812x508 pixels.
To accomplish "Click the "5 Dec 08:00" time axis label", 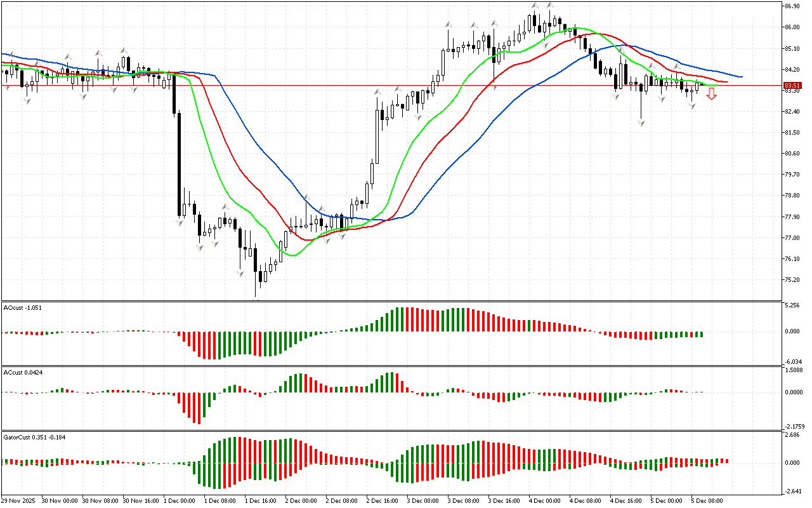I will click(707, 500).
